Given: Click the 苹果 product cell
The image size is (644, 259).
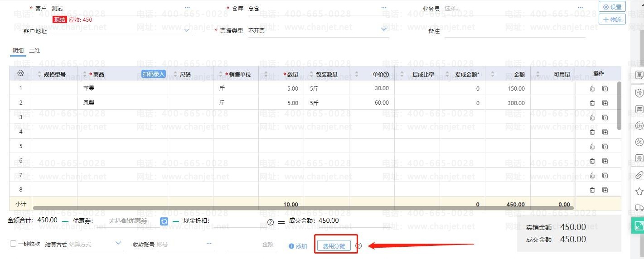Looking at the screenshot, I should coord(122,88).
